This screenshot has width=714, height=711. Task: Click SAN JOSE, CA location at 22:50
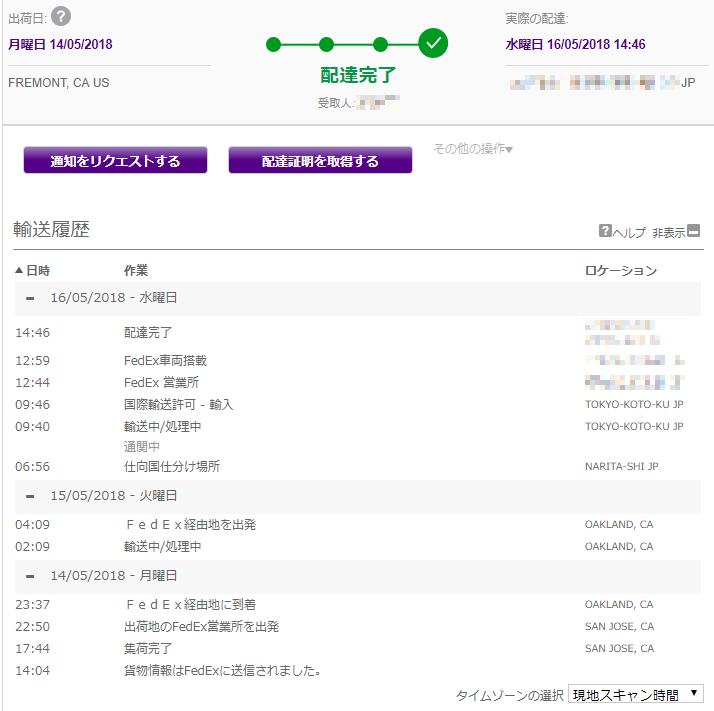point(619,627)
